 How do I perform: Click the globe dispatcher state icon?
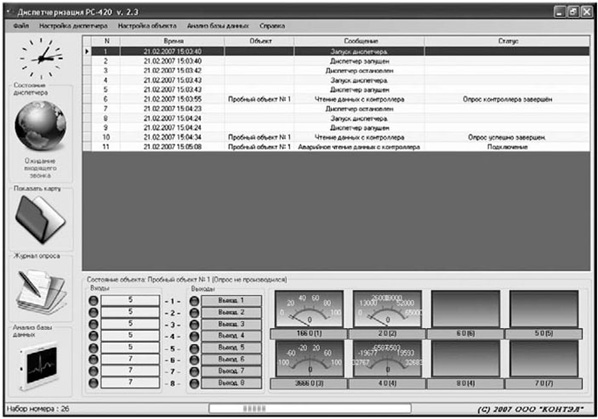tap(40, 126)
